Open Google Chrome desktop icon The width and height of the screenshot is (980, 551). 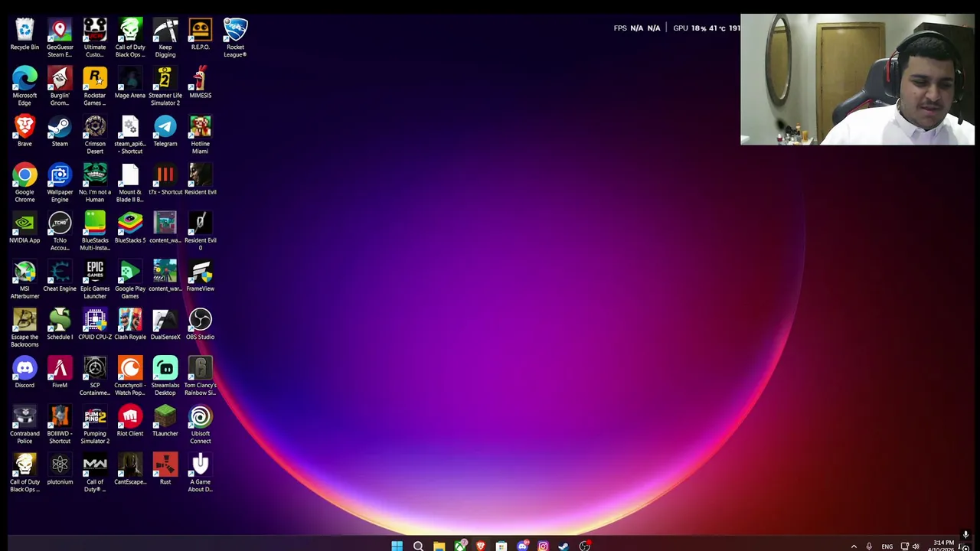point(24,183)
